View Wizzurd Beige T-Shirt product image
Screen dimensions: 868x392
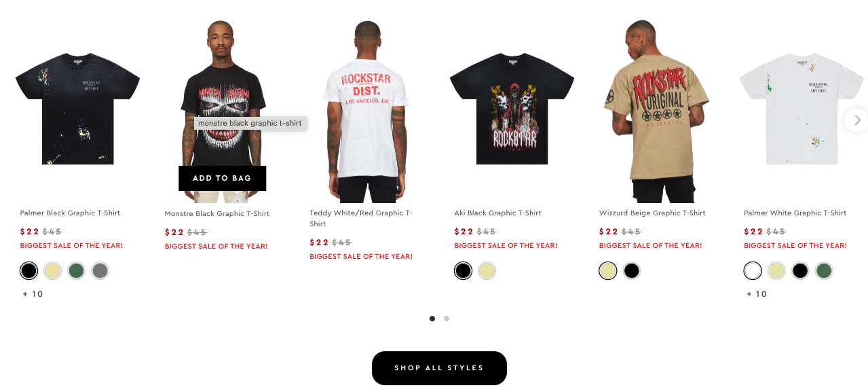[656, 111]
